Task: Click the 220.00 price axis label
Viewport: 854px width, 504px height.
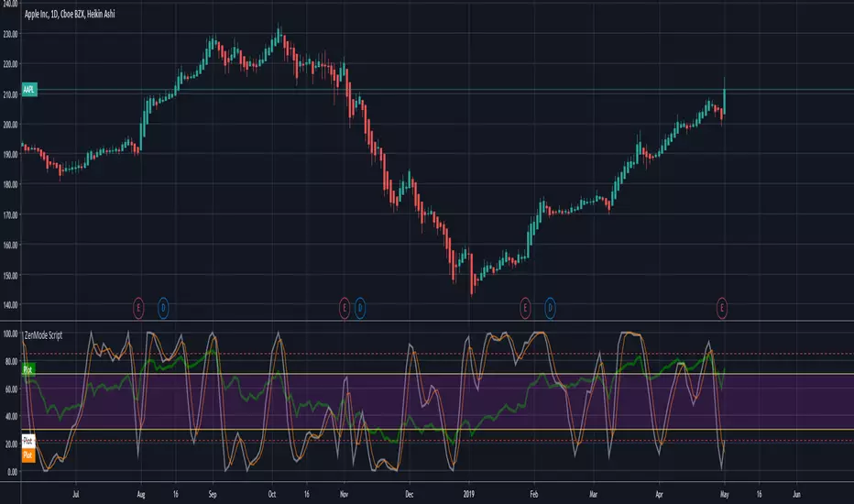Action: pos(10,64)
